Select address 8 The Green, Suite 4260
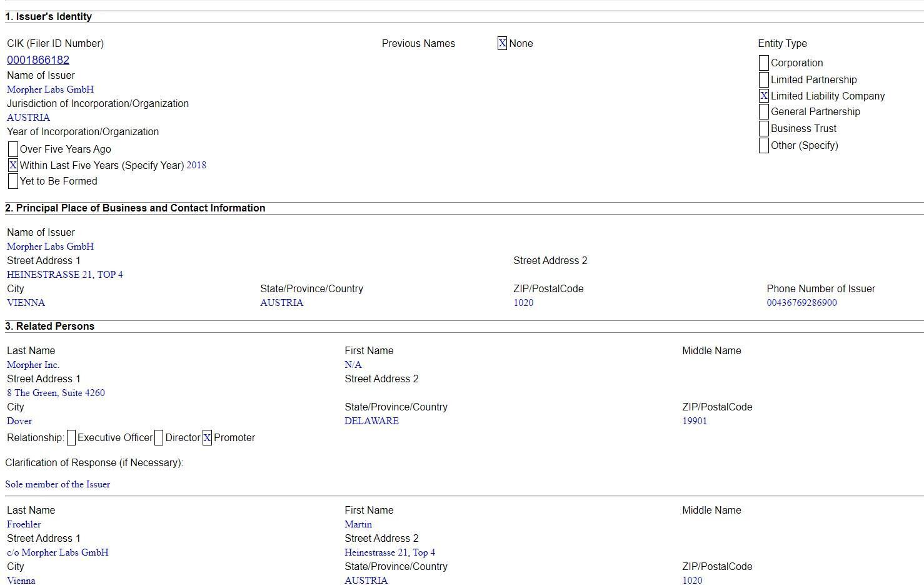Image resolution: width=924 pixels, height=585 pixels. 56,392
